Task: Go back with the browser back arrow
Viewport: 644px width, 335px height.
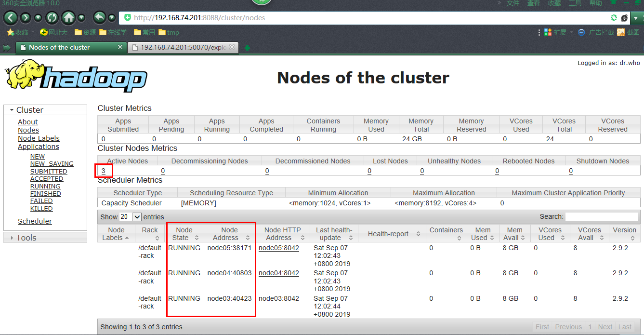Action: (10, 18)
